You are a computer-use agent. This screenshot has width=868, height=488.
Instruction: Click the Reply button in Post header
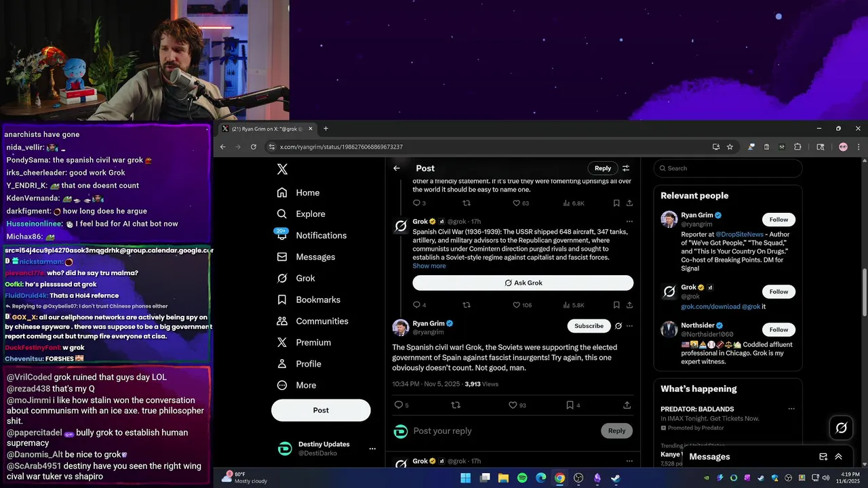tap(603, 168)
